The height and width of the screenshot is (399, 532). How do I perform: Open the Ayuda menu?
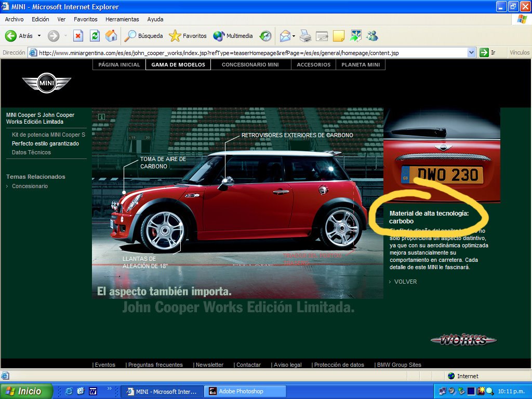(155, 19)
